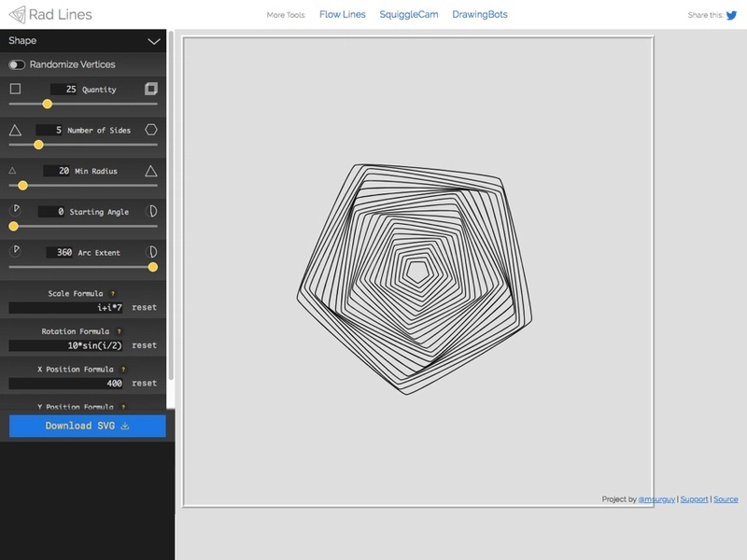Click the X Position Formula input field

(65, 384)
